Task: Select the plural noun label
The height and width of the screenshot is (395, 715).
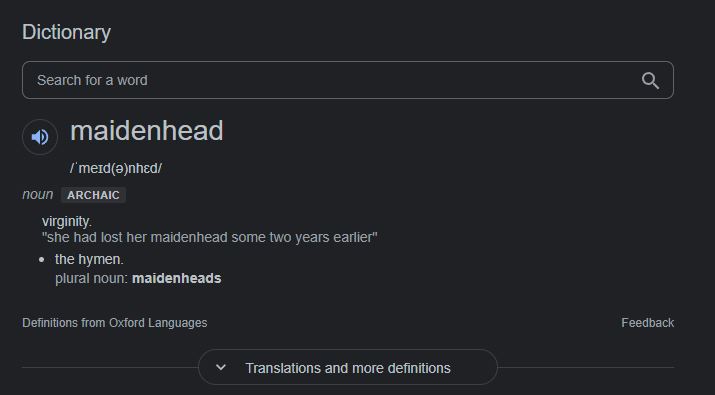Action: coord(92,278)
